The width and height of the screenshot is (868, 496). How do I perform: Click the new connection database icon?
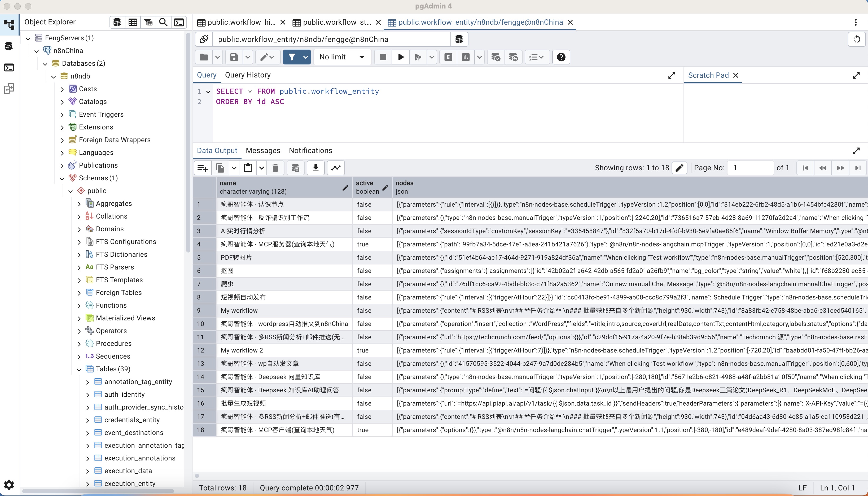pyautogui.click(x=459, y=39)
